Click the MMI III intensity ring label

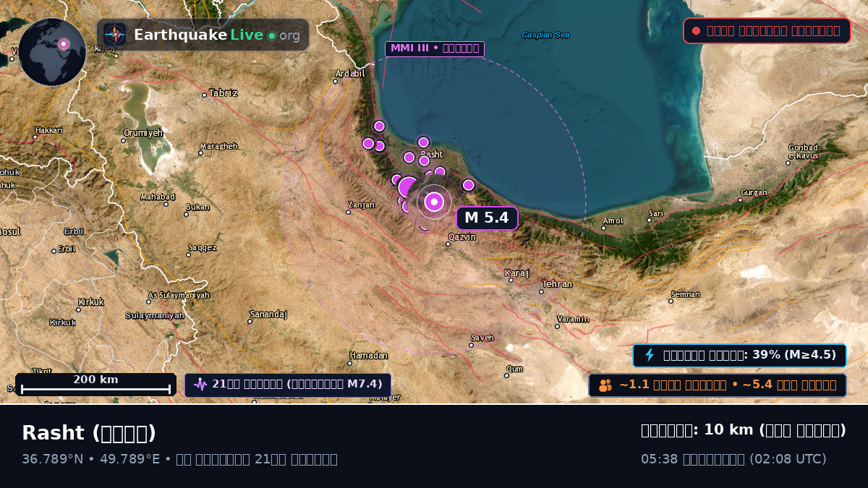(x=435, y=48)
